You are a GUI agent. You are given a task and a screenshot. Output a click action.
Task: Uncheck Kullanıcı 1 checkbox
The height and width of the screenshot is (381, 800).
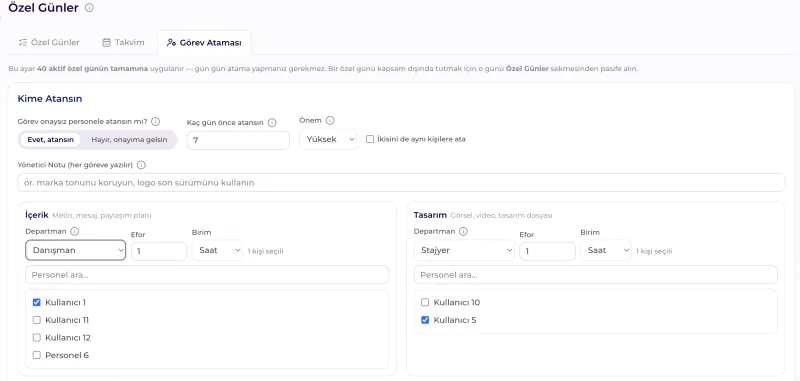37,302
